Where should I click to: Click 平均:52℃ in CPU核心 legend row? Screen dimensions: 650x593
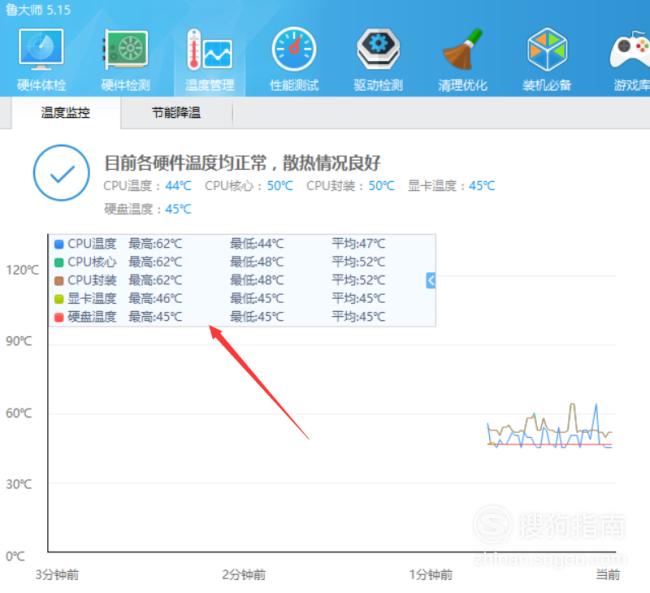(x=358, y=262)
